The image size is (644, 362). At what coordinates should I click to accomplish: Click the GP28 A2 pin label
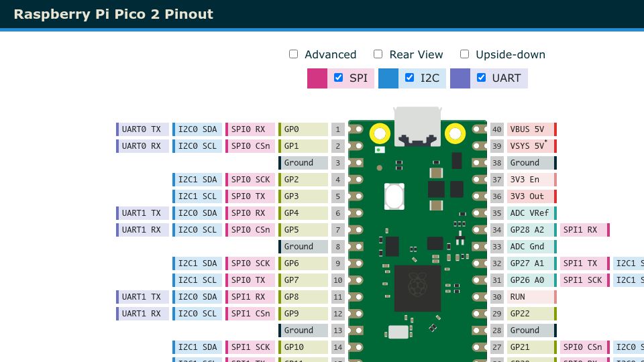pyautogui.click(x=532, y=230)
